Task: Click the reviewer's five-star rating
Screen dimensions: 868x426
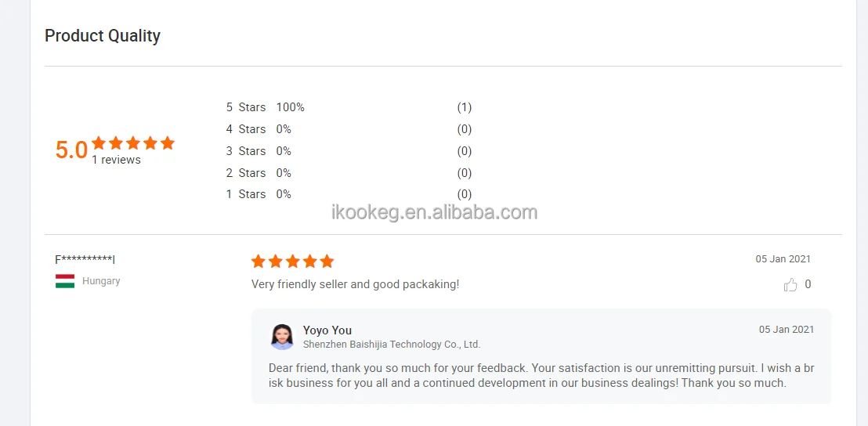Action: [x=292, y=262]
